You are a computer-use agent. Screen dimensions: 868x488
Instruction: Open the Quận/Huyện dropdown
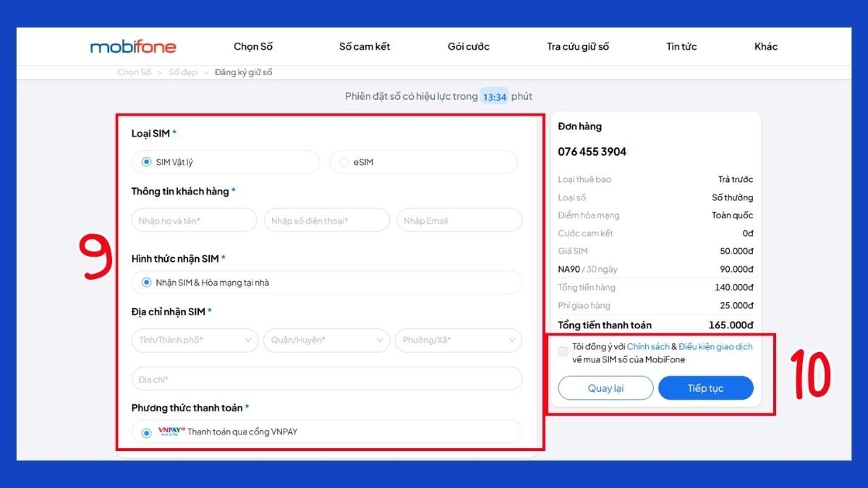(x=326, y=340)
